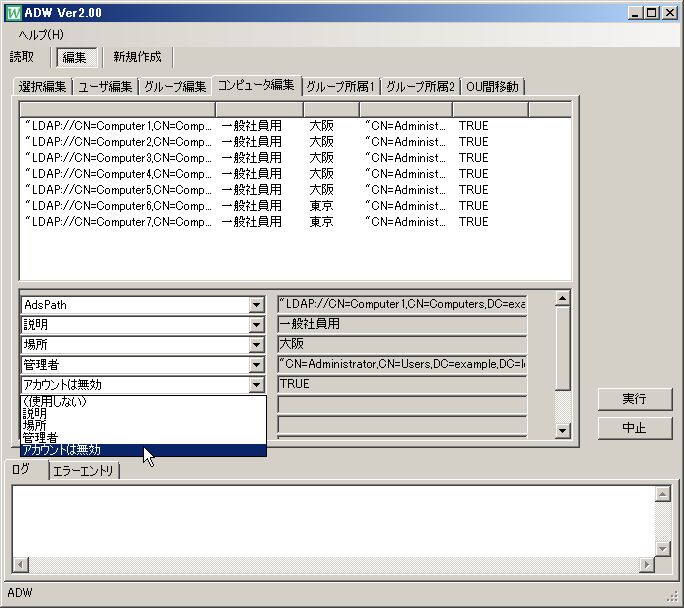Click the log vertical scrollbar down arrow
Viewport: 684px width, 608px height.
663,549
